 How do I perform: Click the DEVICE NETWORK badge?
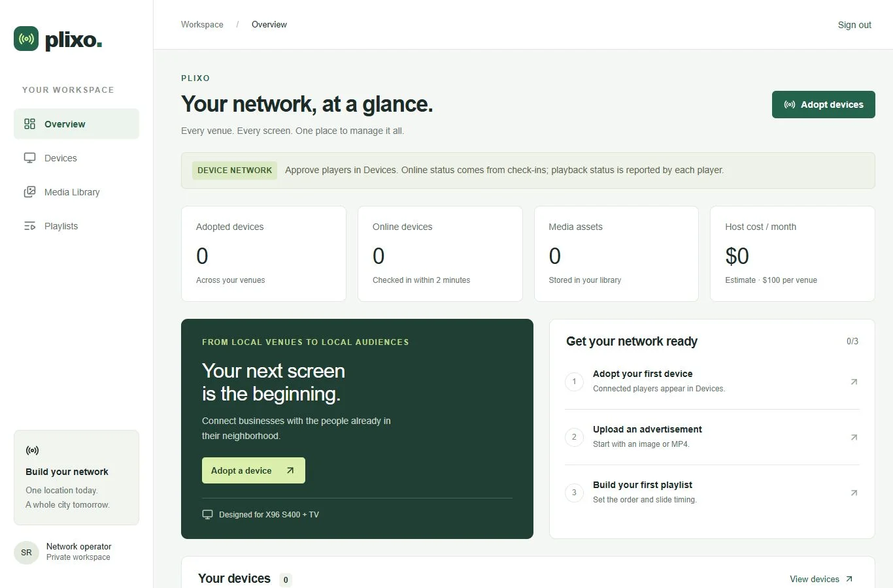[x=235, y=171]
